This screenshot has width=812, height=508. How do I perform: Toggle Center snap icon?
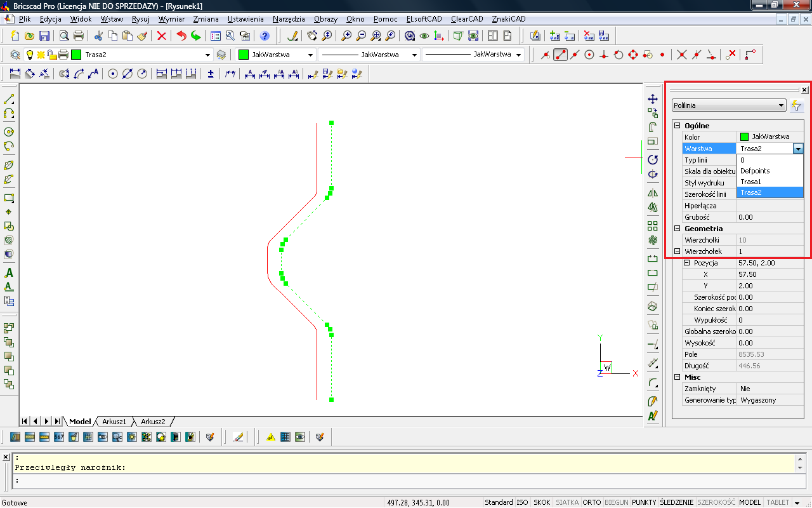click(589, 55)
